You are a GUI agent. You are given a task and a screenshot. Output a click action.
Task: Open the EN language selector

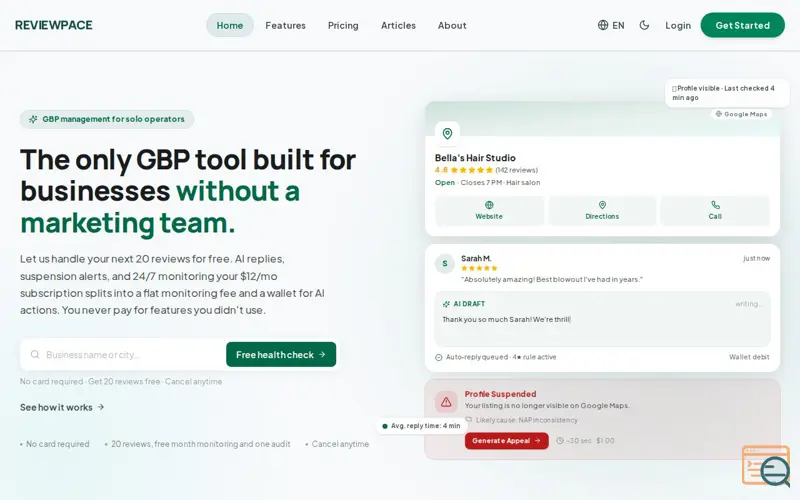(x=611, y=25)
